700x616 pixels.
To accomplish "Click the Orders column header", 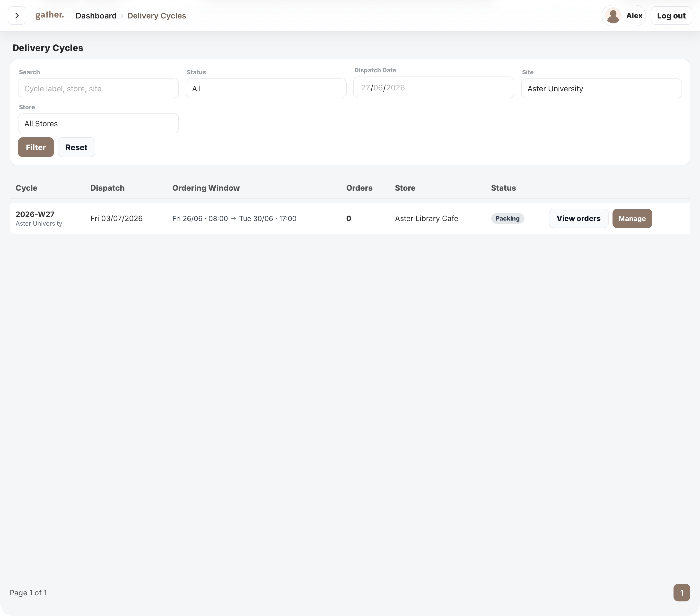I will tap(359, 188).
